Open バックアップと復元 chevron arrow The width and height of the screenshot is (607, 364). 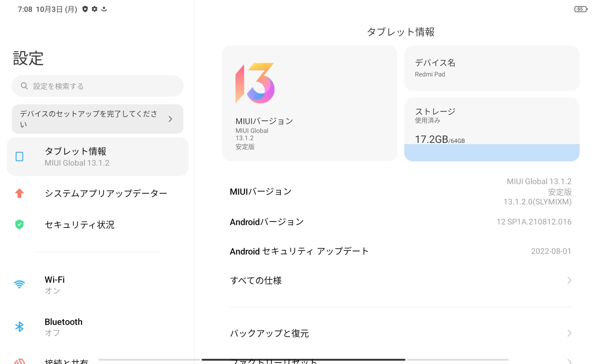pyautogui.click(x=569, y=333)
